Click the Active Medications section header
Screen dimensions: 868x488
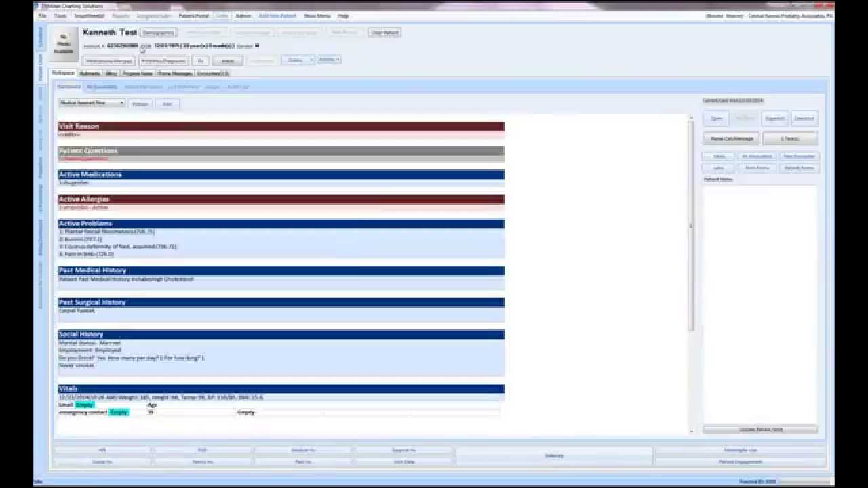click(x=281, y=174)
